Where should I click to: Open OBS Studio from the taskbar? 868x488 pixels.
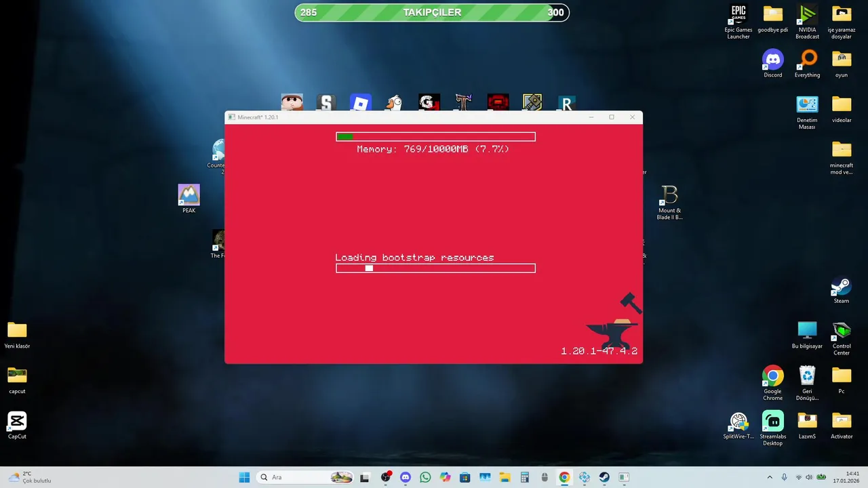point(386,477)
